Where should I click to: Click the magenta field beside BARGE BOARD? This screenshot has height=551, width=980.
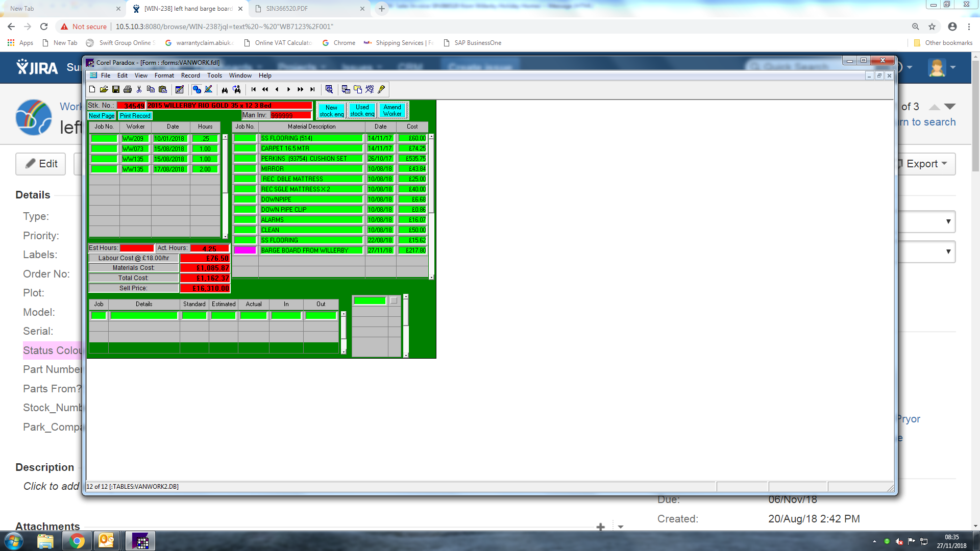245,251
